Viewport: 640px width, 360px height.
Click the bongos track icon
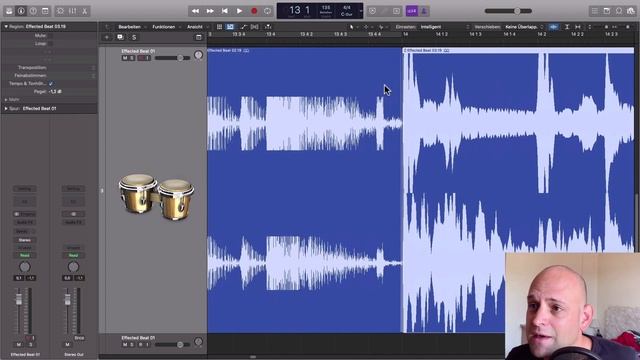coord(156,199)
